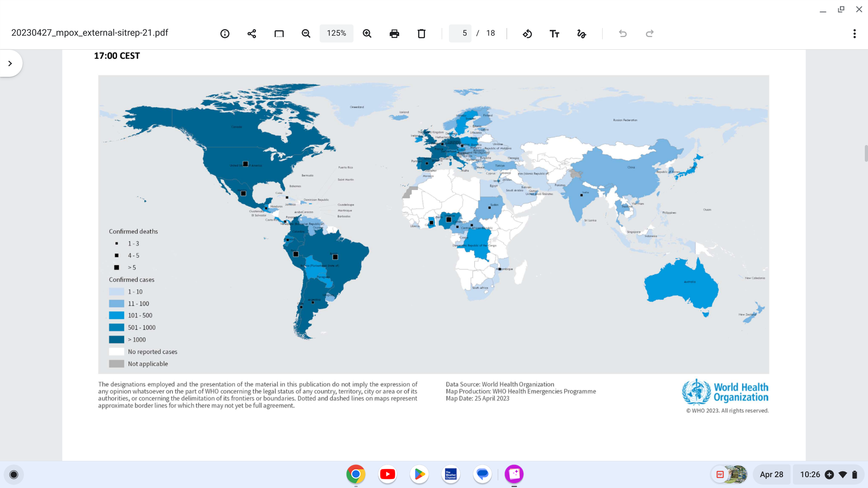
Task: Zoom out with the minus magnifier
Action: point(306,33)
